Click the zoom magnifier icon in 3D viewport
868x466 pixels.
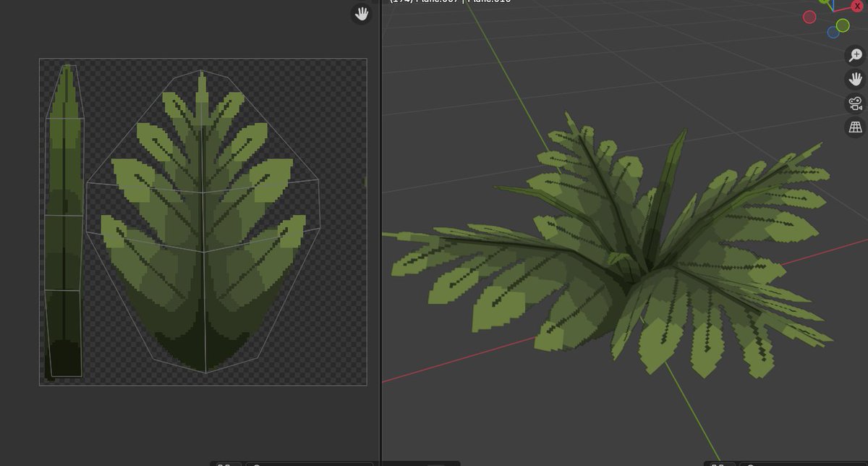tap(856, 55)
